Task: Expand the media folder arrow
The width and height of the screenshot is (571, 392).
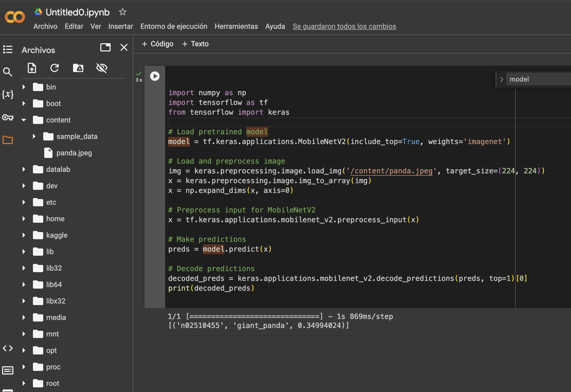Action: coord(24,317)
